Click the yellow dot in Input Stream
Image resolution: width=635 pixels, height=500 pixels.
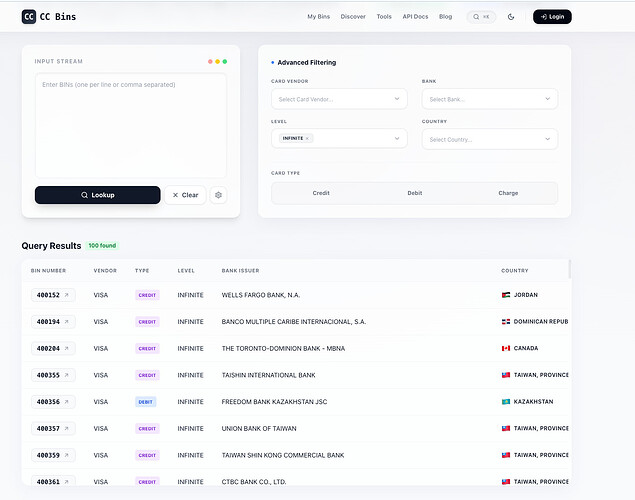coord(217,62)
